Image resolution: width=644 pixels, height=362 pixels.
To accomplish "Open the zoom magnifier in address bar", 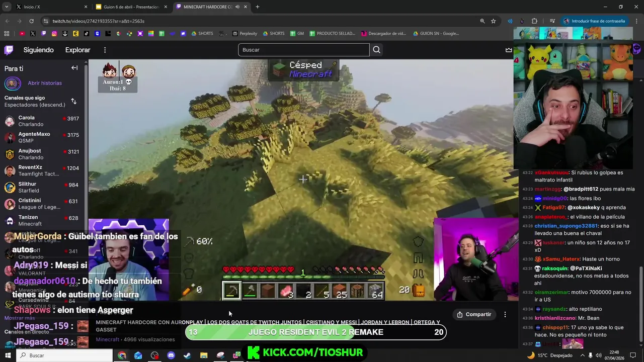I will click(x=482, y=21).
